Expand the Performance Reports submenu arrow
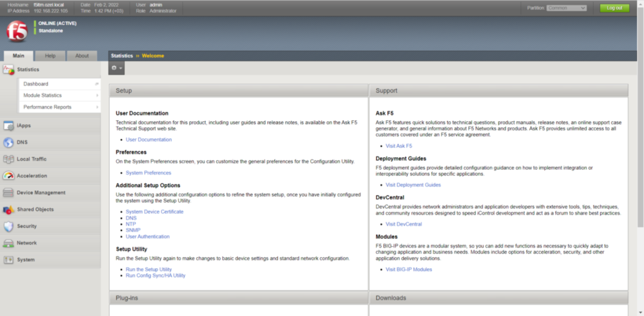Screen dimensions: 644x316 [x=97, y=107]
